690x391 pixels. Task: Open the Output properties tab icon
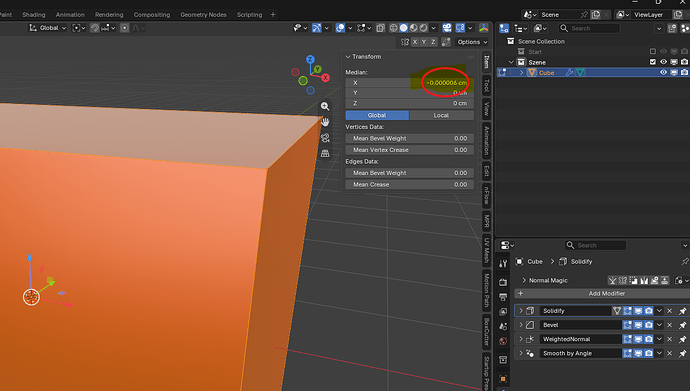503,297
